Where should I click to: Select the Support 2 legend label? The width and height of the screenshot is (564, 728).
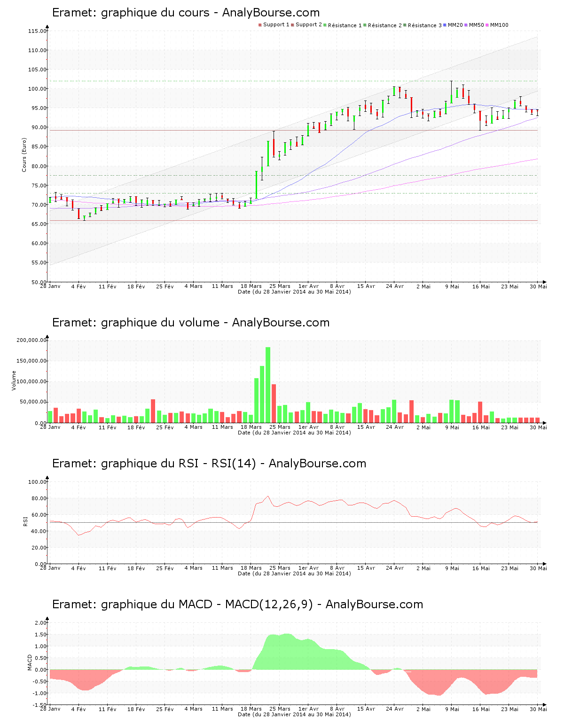click(x=309, y=25)
